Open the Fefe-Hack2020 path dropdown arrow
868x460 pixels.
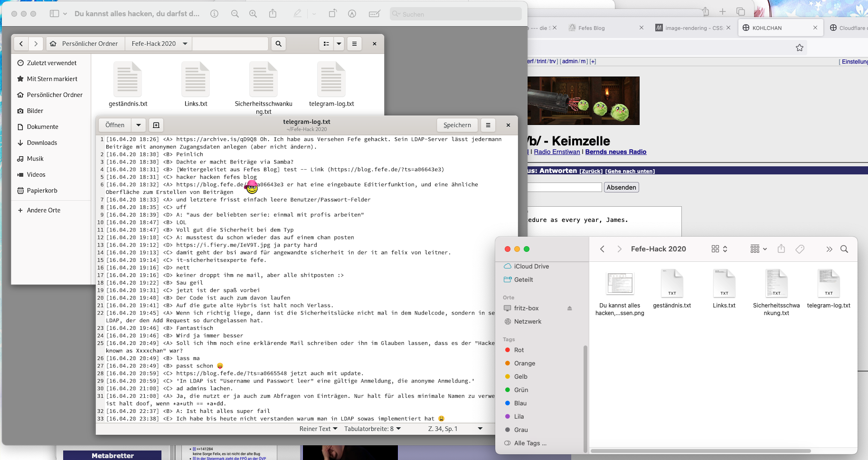pos(185,44)
